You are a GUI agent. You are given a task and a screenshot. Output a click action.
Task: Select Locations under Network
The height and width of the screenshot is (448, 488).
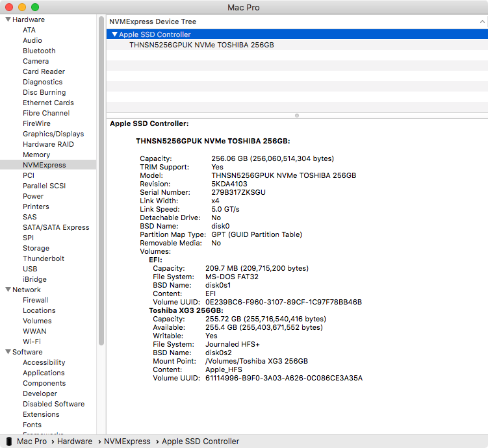pos(39,310)
